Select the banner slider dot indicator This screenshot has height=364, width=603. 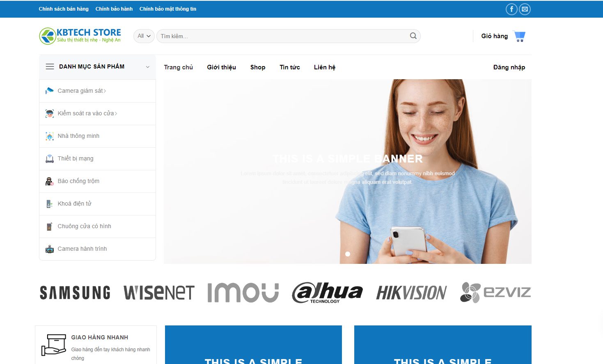348,254
